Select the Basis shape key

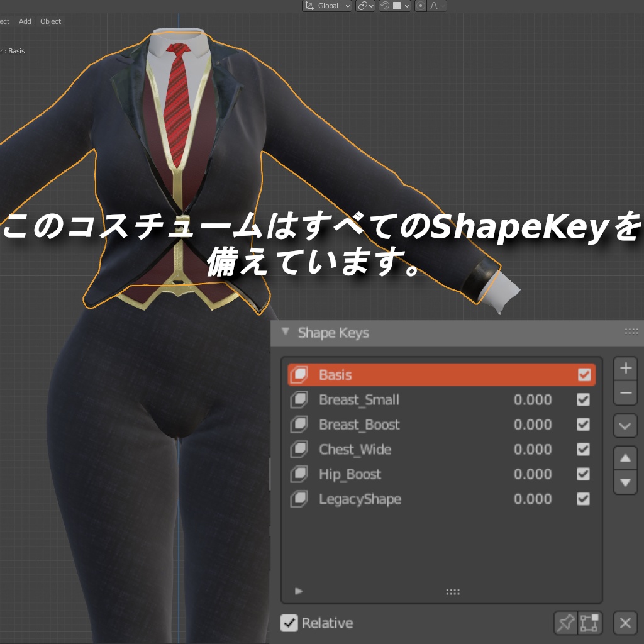441,375
